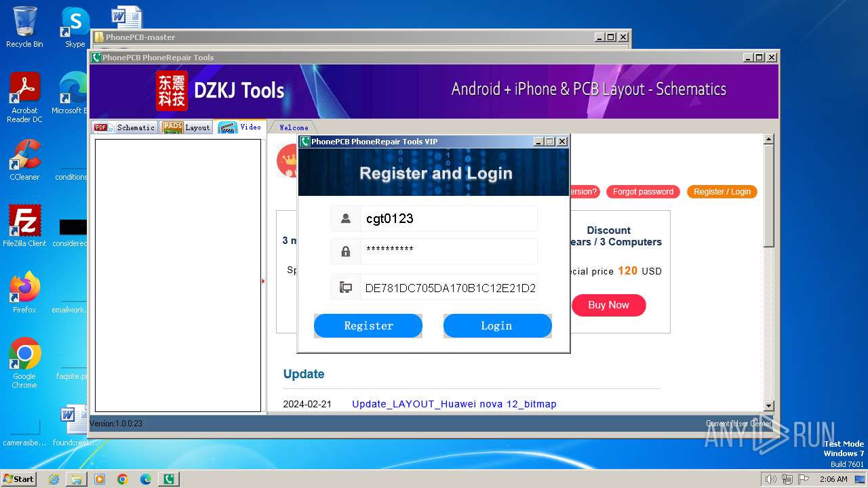Select the machine code field DE781DC705DA...
Viewport: 868px width, 488px height.
(448, 287)
